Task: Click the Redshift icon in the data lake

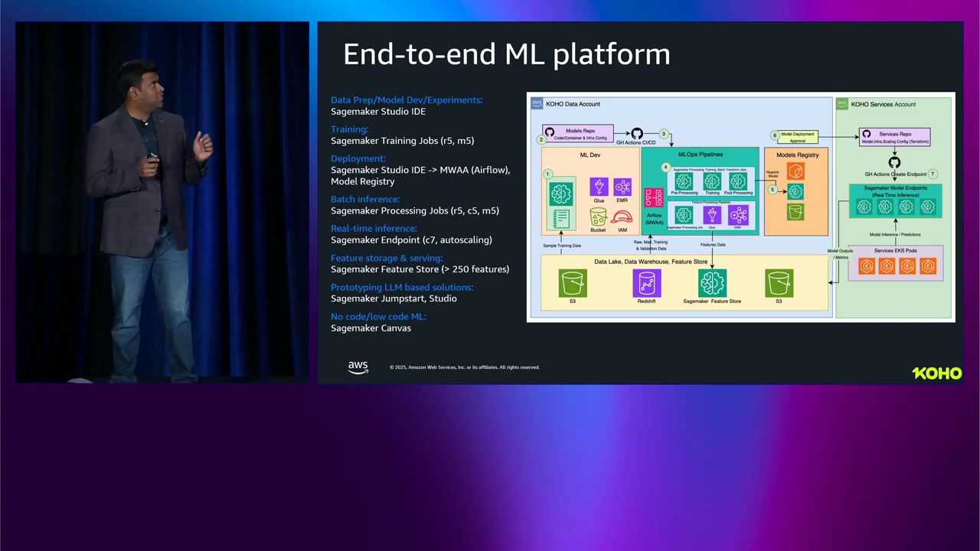Action: [x=646, y=283]
